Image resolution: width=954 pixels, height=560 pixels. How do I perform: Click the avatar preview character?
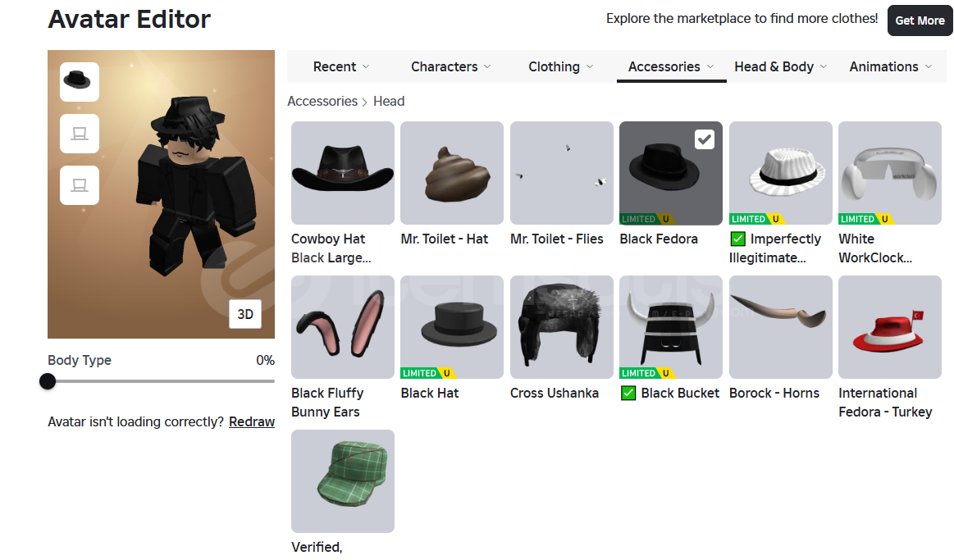[x=194, y=185]
